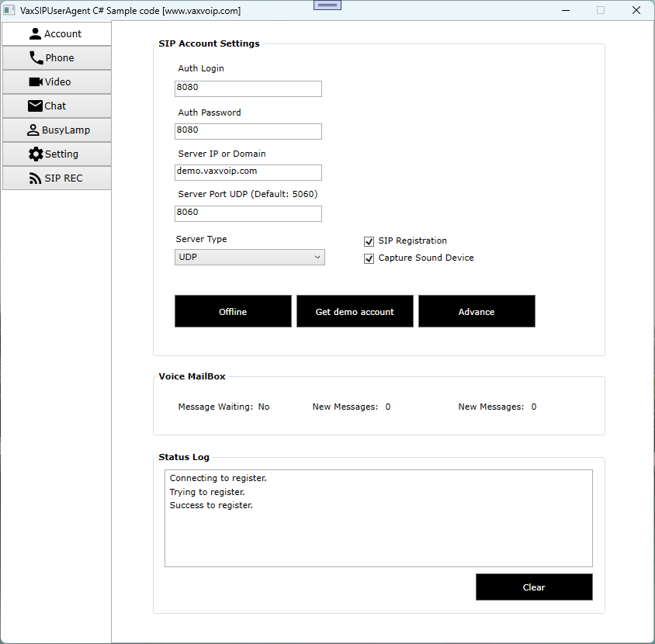Click the gear icon beside Setting
Image resolution: width=655 pixels, height=644 pixels.
click(36, 154)
